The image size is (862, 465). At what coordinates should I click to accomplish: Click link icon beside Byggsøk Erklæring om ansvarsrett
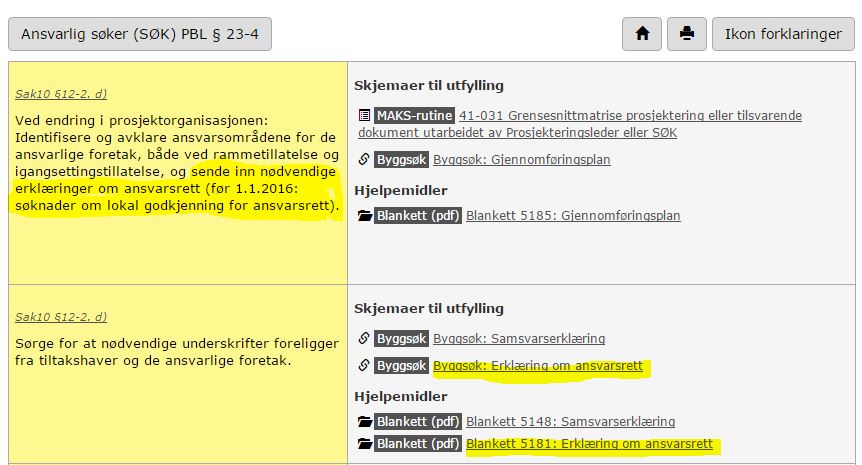tap(363, 366)
